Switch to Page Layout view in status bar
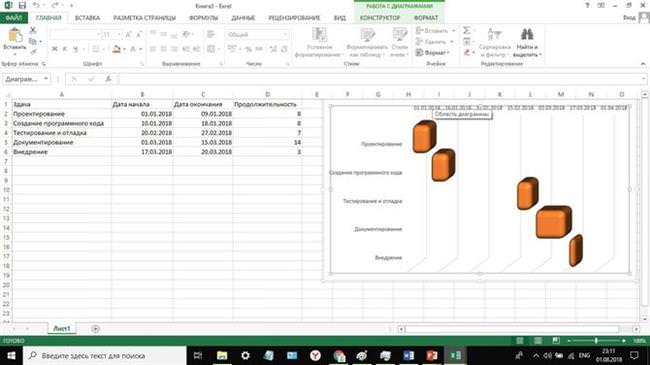Viewport: 650px width, 365px height. 538,341
